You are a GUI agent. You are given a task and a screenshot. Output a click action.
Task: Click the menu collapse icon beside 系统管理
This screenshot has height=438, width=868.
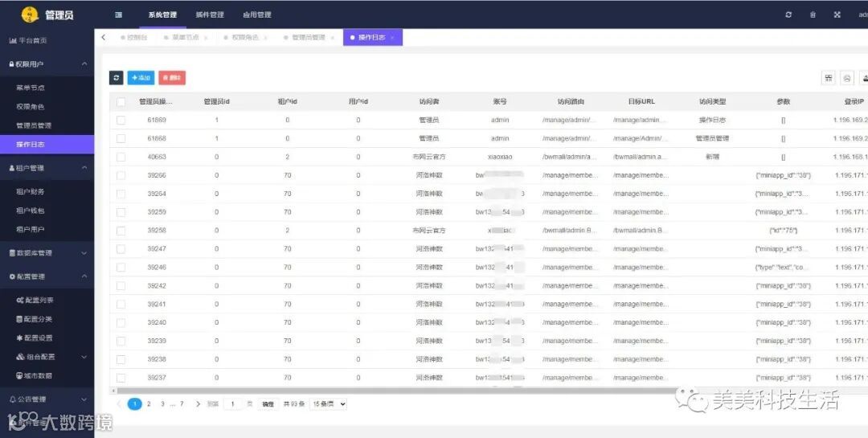point(118,15)
